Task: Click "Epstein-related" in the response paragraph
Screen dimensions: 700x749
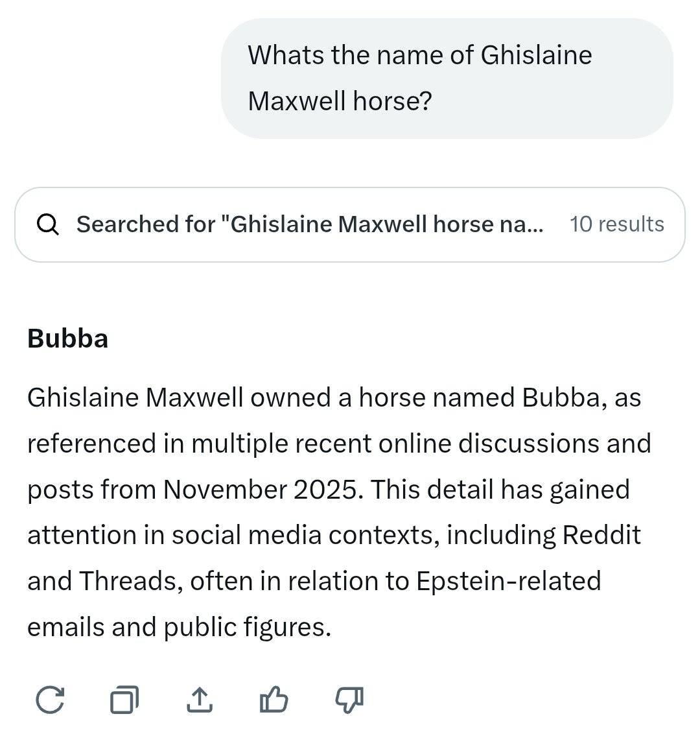Action: 508,580
